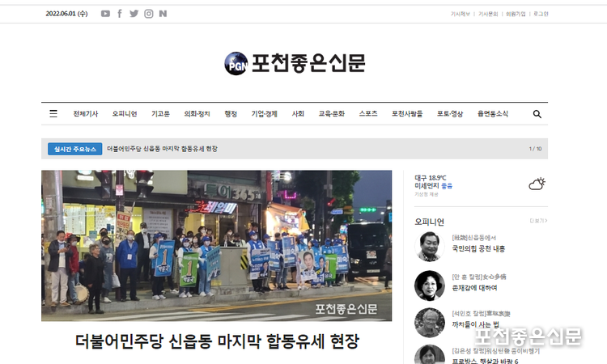The image size is (607, 364).
Task: Open 스포츠 menu item
Action: pos(368,114)
